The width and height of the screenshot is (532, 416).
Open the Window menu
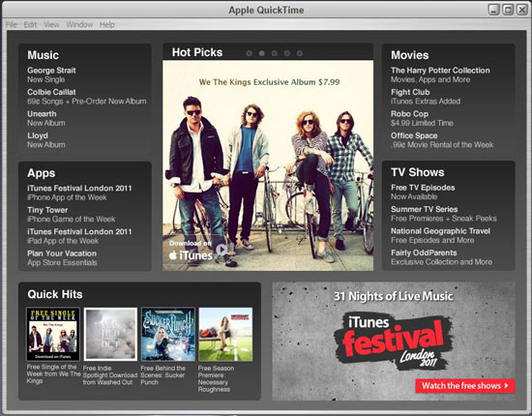point(79,24)
